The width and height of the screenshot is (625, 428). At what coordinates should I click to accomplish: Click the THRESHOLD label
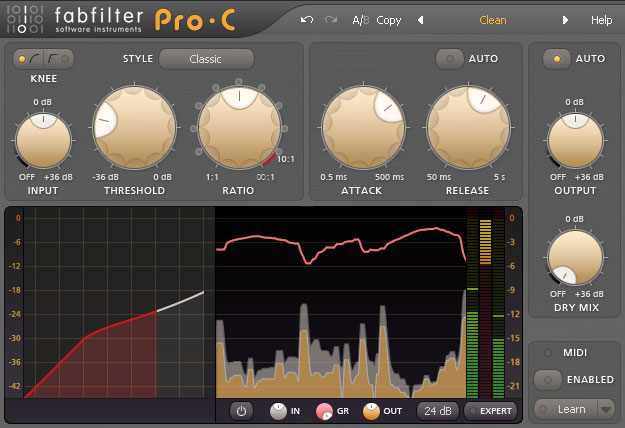click(134, 190)
